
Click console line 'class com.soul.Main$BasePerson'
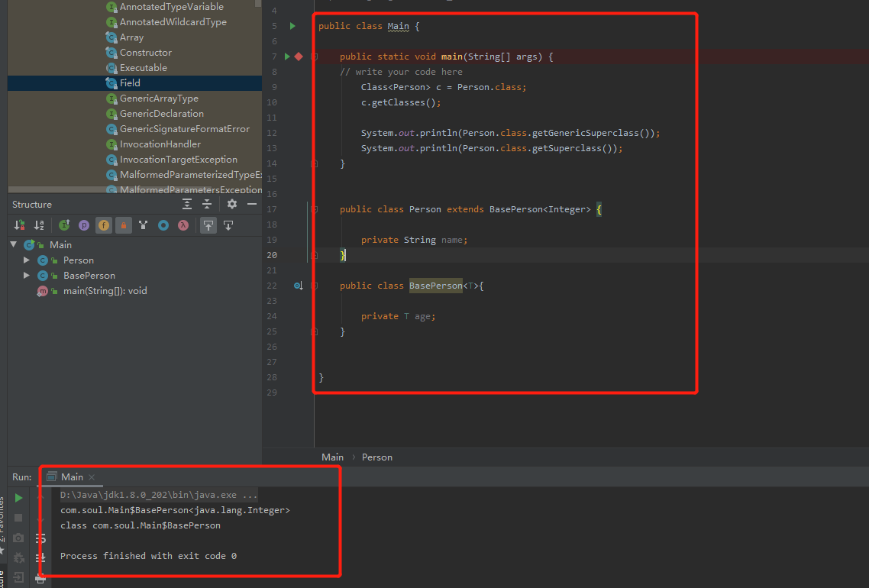(x=141, y=525)
